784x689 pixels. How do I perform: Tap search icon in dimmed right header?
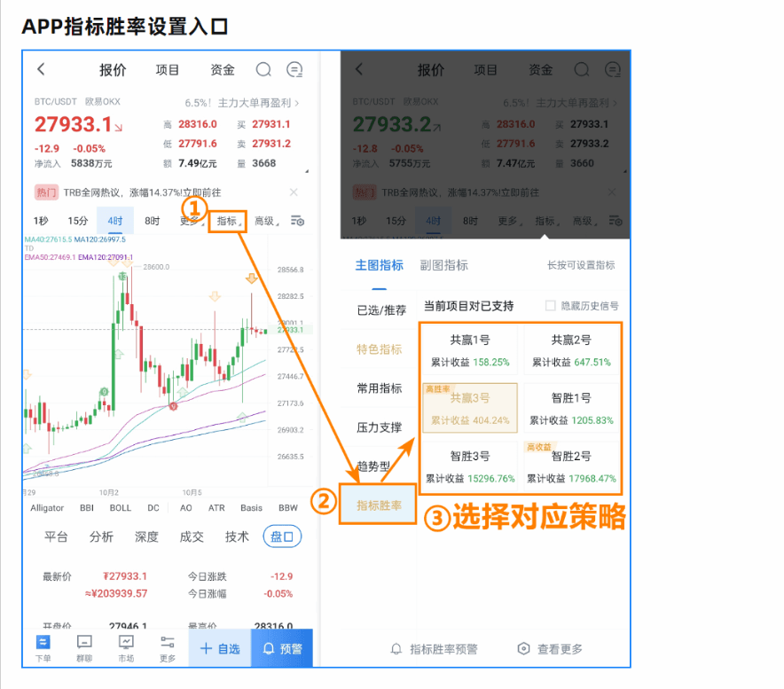coord(582,69)
